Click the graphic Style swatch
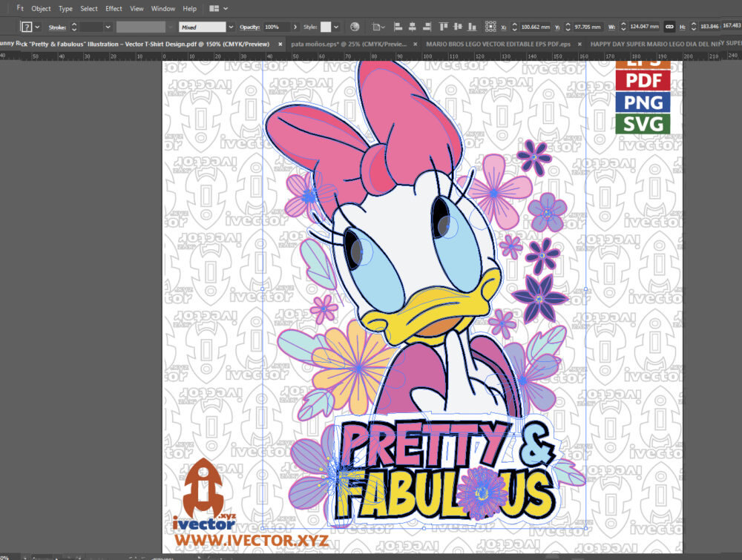This screenshot has width=742, height=560. (x=326, y=27)
